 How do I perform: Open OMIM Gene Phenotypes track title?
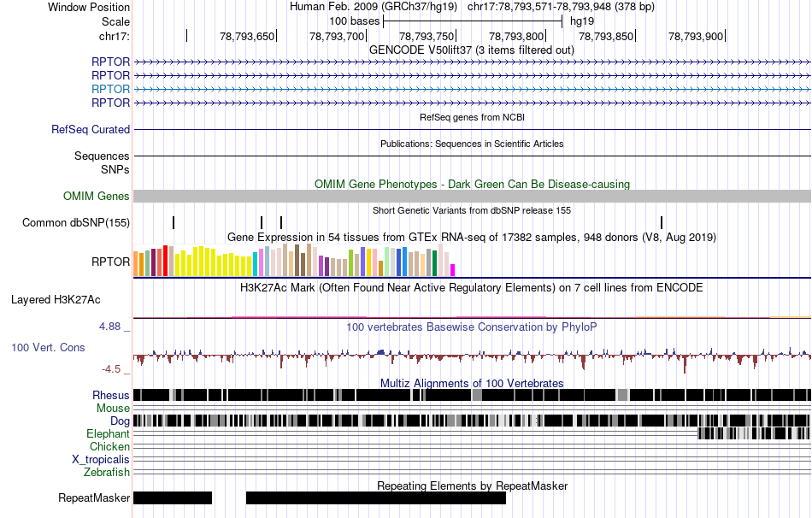[x=472, y=184]
